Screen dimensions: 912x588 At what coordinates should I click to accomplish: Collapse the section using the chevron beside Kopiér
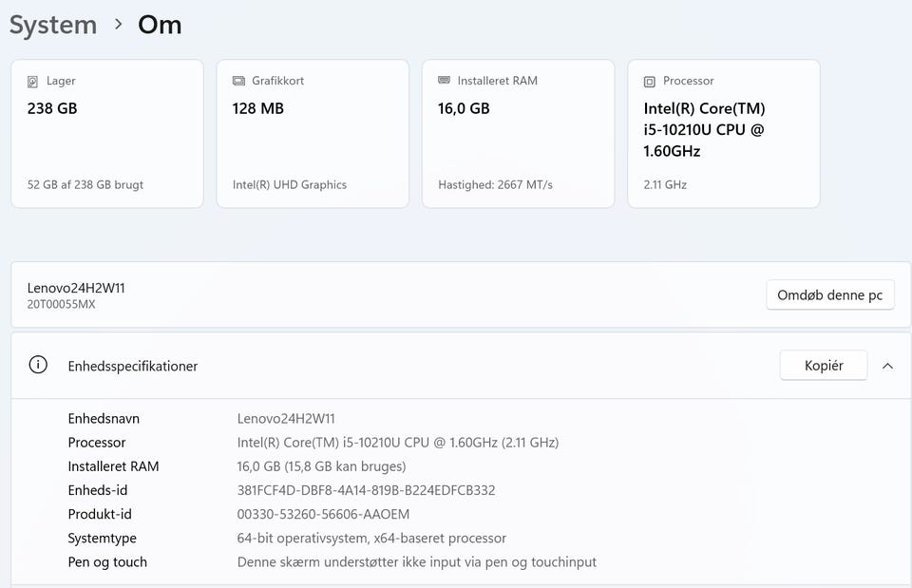point(887,366)
